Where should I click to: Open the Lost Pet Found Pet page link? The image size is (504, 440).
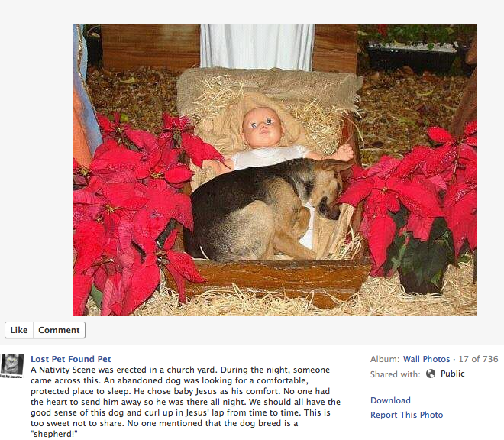pos(71,359)
